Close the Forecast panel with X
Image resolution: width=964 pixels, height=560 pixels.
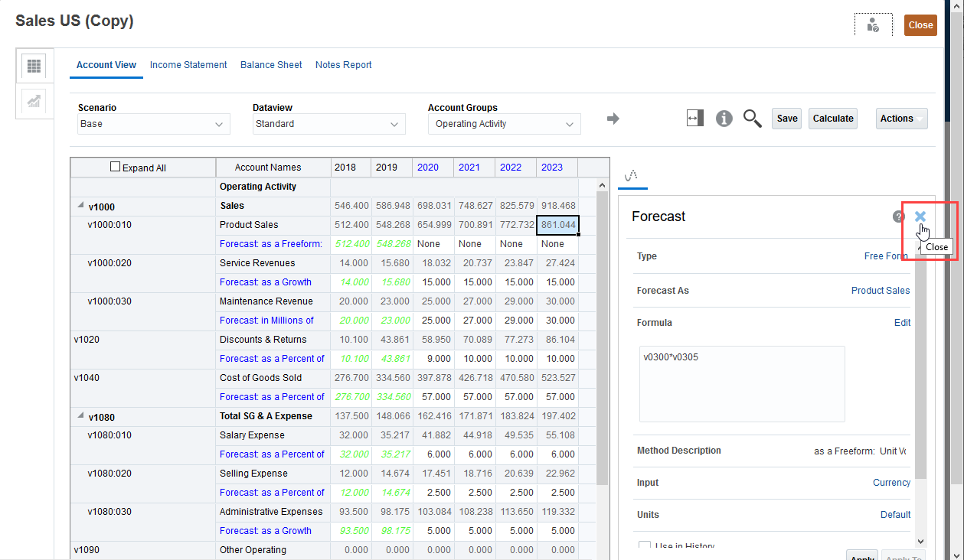click(920, 217)
